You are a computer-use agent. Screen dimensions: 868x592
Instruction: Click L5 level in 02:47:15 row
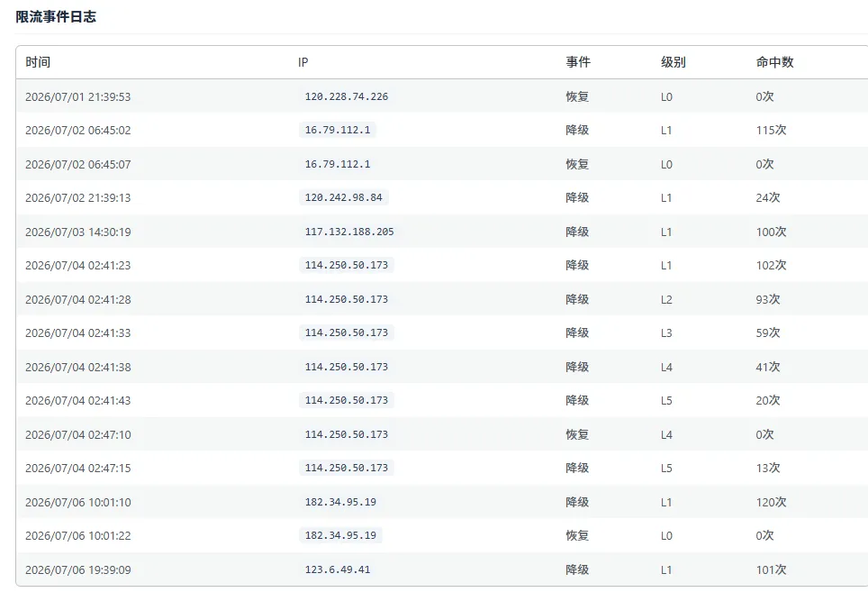click(666, 468)
